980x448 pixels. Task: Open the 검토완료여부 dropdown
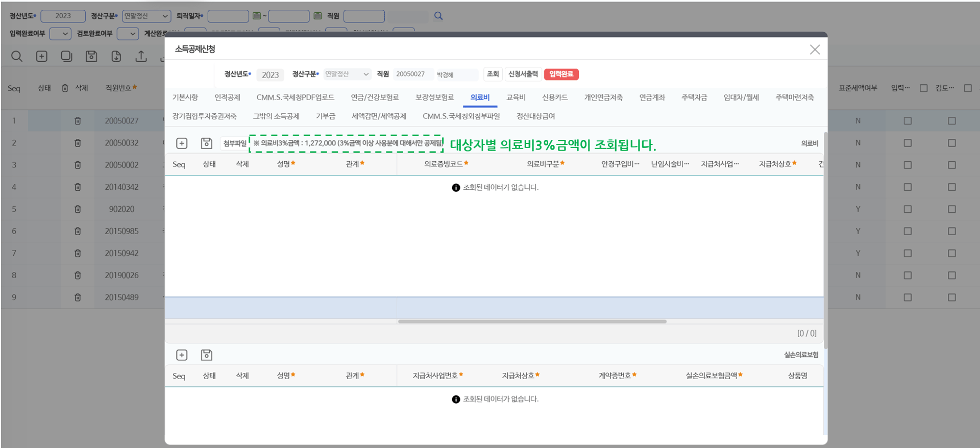128,34
